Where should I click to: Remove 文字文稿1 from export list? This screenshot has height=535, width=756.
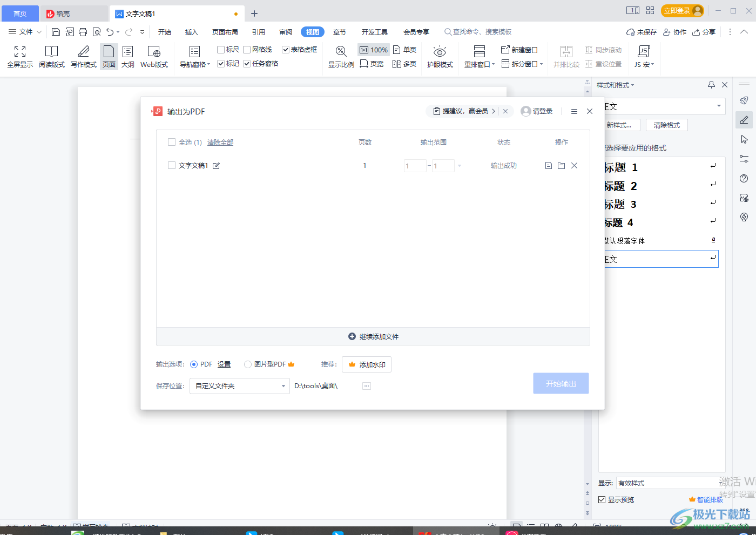575,166
